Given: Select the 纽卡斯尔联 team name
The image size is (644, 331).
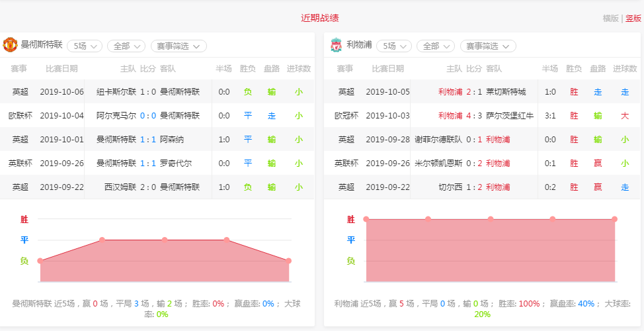Looking at the screenshot, I should click(116, 92).
